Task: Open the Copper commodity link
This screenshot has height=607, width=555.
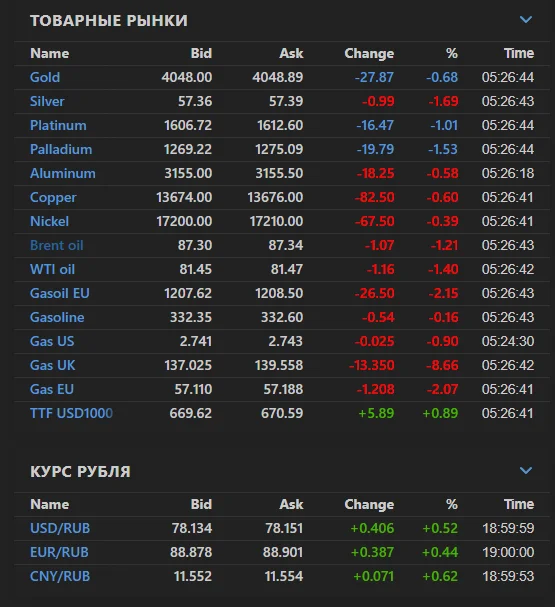Action: point(53,197)
